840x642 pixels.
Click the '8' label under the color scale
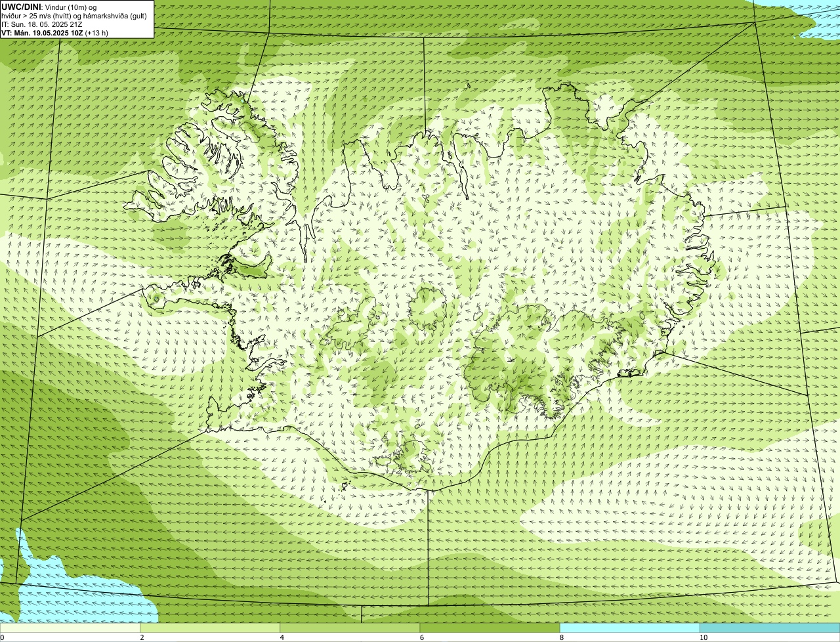coord(561,637)
